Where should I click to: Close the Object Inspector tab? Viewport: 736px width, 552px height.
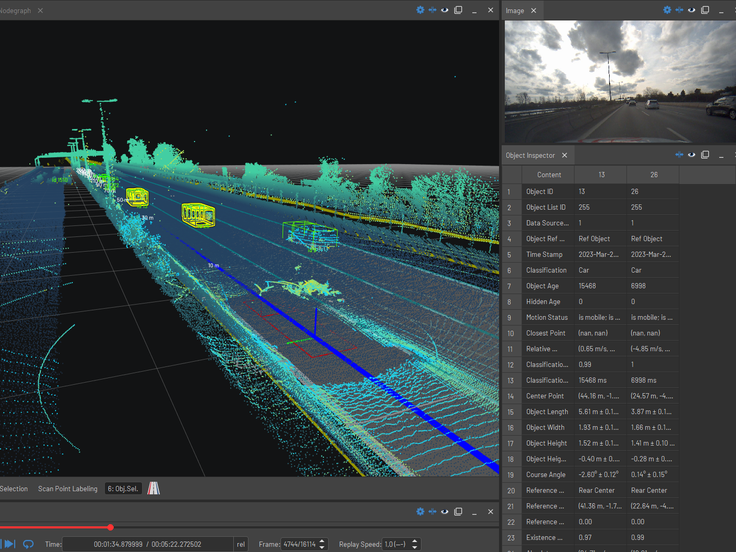pos(565,155)
